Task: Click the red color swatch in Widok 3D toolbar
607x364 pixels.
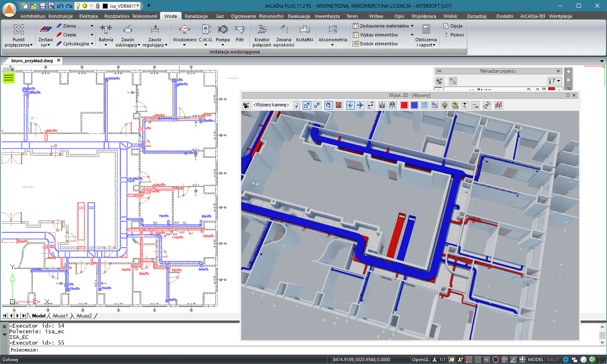Action: 404,105
